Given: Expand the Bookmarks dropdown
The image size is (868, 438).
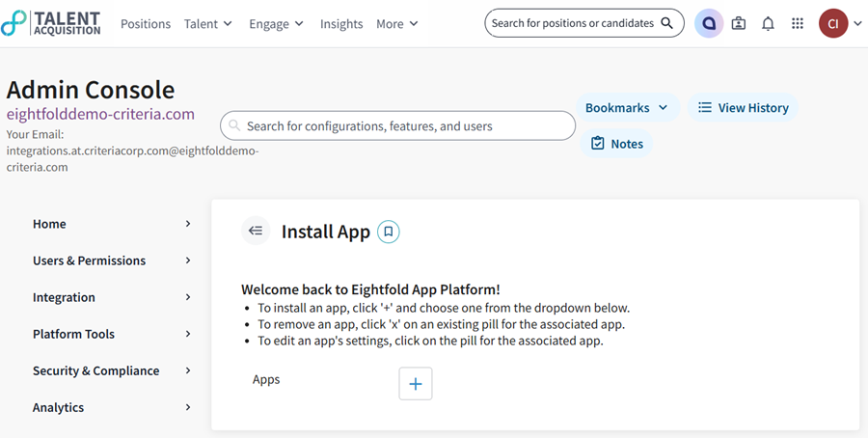Looking at the screenshot, I should [x=627, y=108].
